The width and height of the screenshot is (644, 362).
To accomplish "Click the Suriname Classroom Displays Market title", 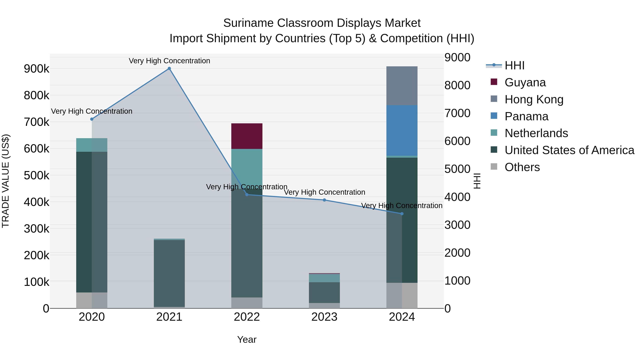I will tap(322, 23).
